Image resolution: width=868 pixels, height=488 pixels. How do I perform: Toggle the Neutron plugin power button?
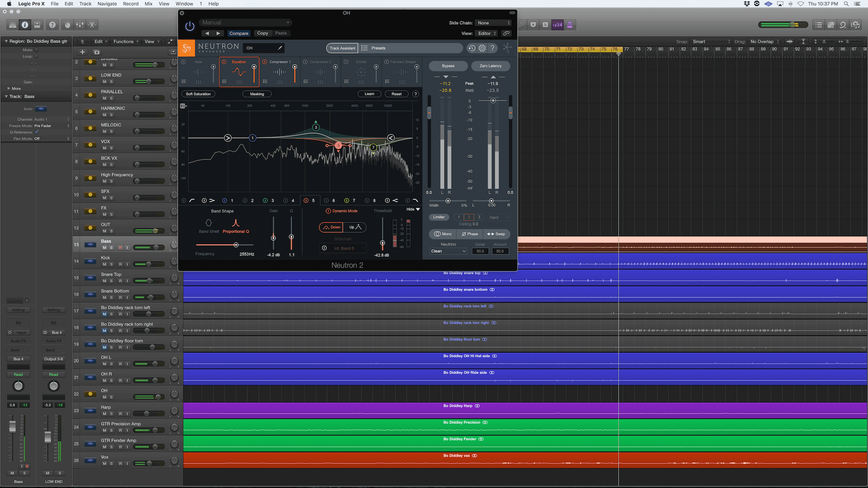[x=190, y=27]
